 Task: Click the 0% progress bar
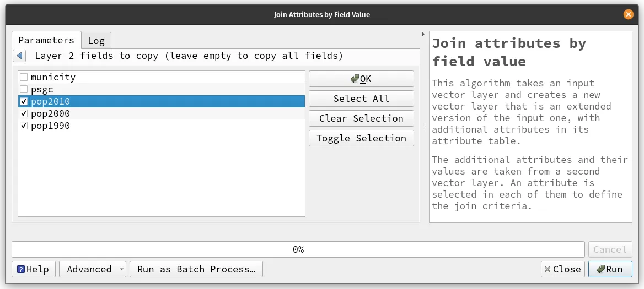(298, 249)
